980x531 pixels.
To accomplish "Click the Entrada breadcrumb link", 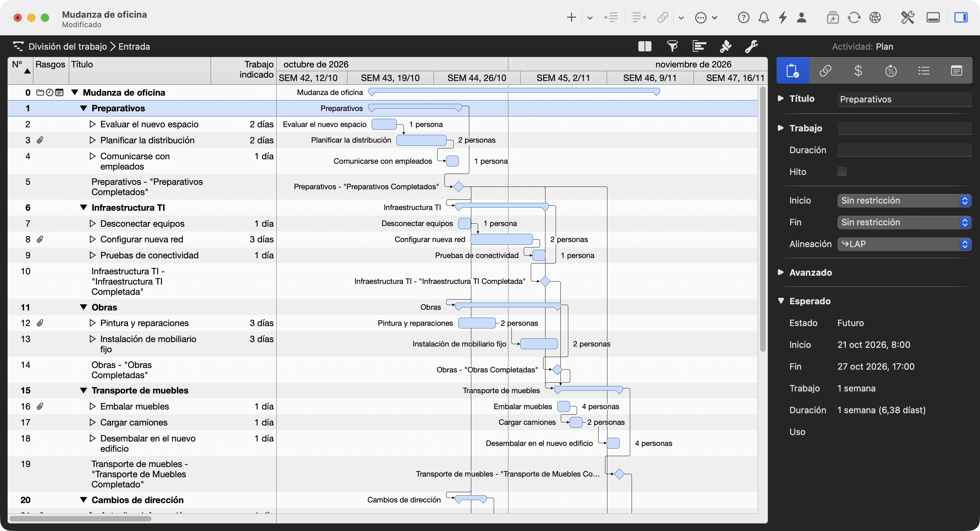I will pyautogui.click(x=134, y=46).
